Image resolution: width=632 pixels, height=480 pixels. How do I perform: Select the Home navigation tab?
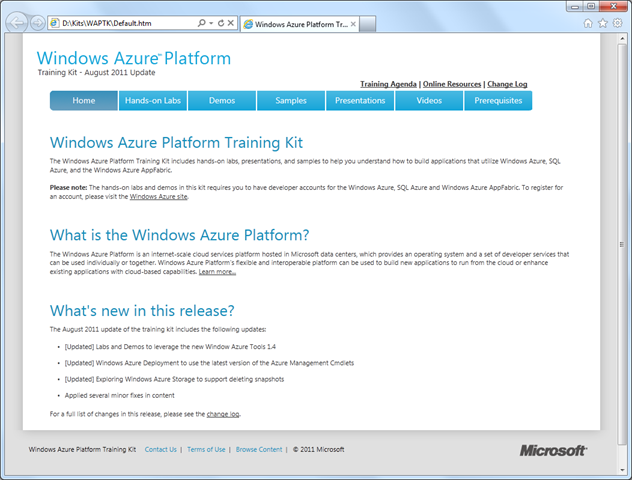point(84,100)
